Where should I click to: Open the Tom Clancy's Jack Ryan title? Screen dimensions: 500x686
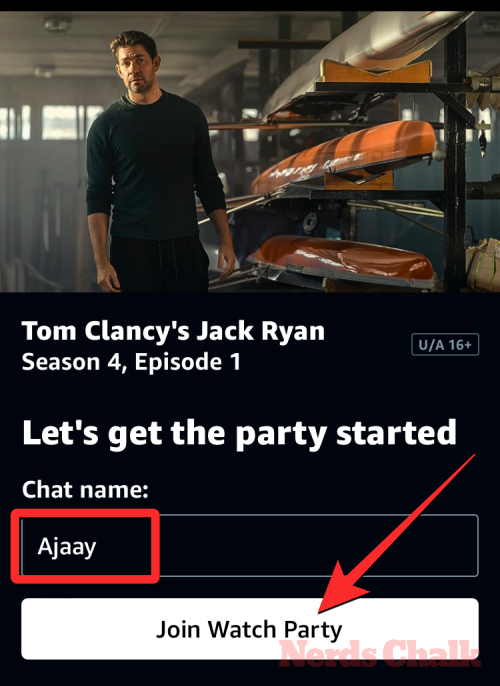pos(173,331)
